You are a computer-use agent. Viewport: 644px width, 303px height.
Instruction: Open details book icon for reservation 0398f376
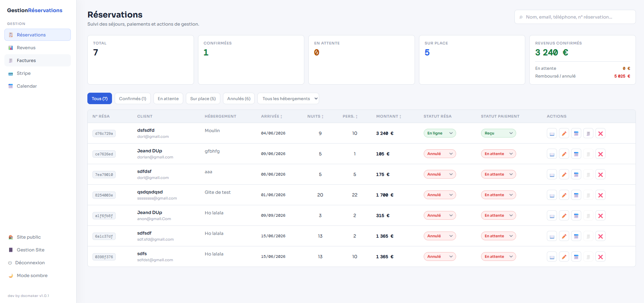[552, 257]
